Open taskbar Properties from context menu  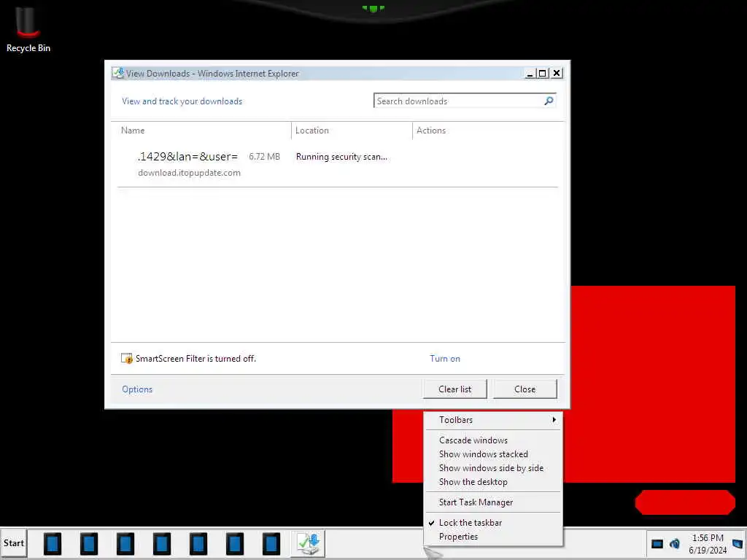(x=493, y=536)
